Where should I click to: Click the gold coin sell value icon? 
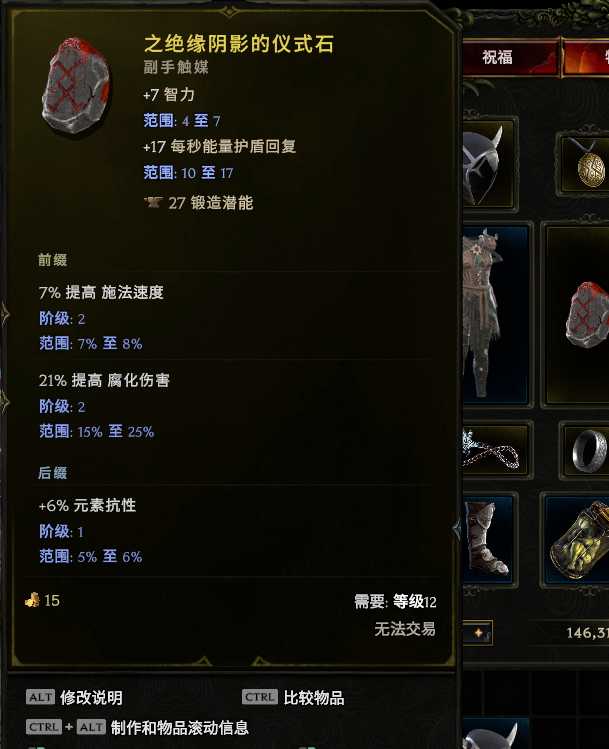click(x=32, y=600)
